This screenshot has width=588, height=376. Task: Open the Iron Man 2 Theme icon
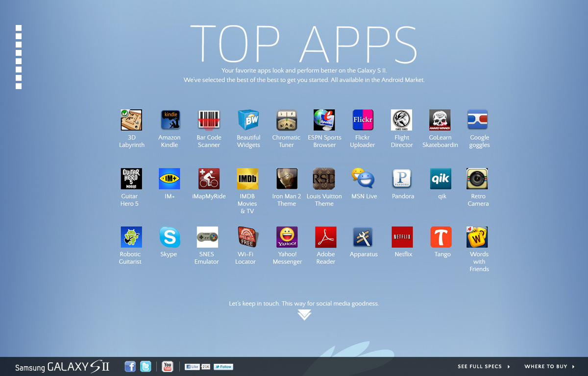pyautogui.click(x=287, y=179)
